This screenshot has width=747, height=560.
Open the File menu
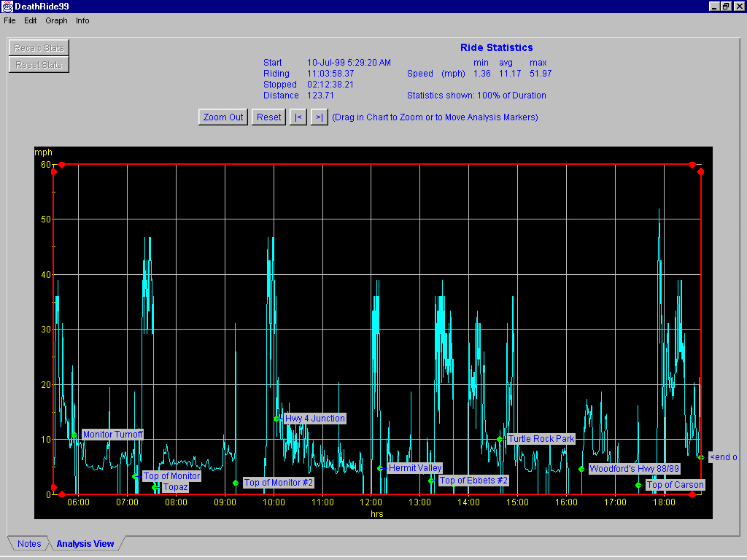[9, 20]
